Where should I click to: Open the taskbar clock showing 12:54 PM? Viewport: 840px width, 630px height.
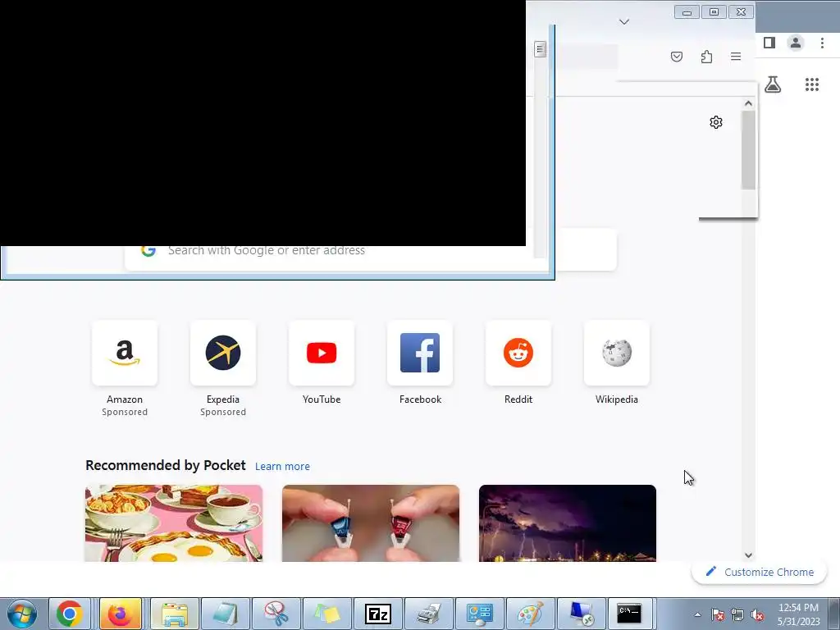point(798,614)
